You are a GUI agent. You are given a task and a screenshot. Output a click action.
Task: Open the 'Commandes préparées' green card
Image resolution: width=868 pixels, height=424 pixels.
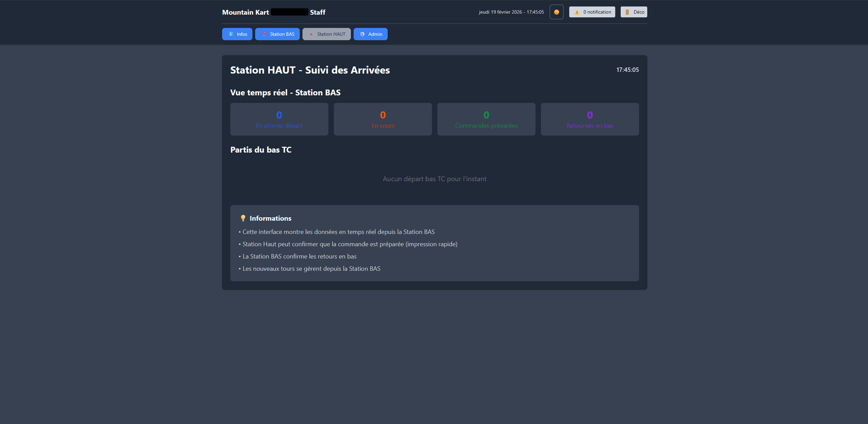tap(486, 119)
